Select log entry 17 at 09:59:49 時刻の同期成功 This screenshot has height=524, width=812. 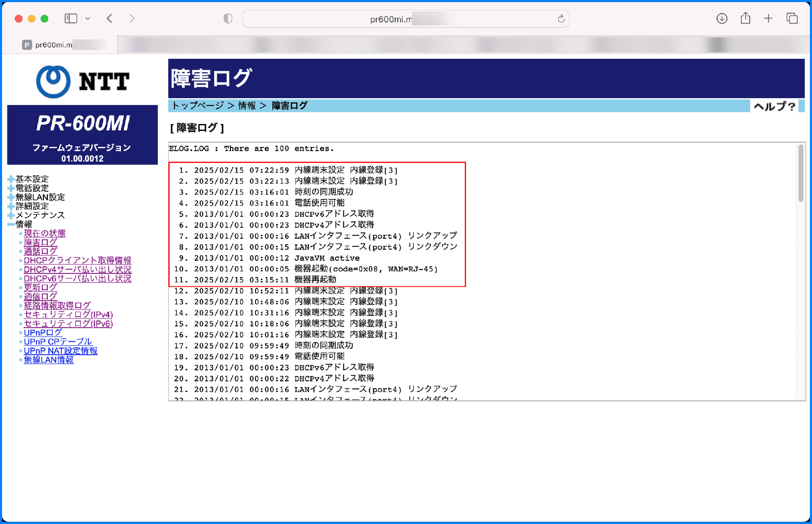pyautogui.click(x=263, y=346)
